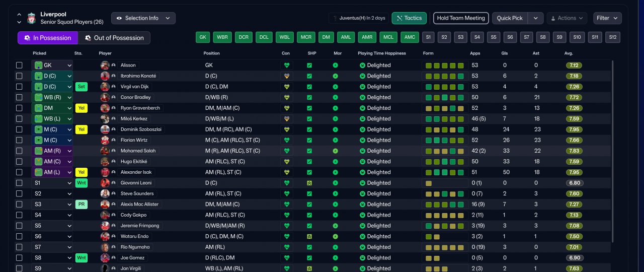Click Alisson's condition heart icon

tap(287, 65)
